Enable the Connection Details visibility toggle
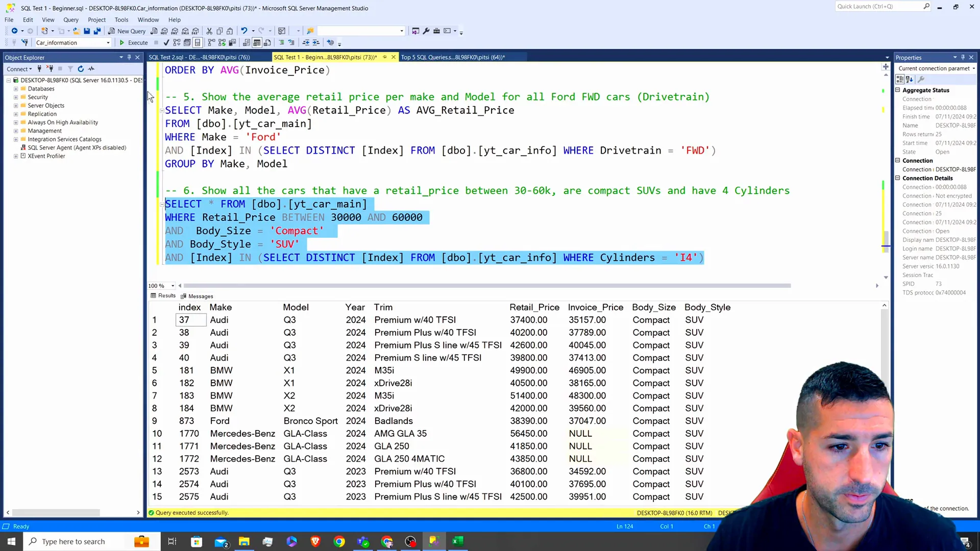This screenshot has width=980, height=551. point(900,178)
